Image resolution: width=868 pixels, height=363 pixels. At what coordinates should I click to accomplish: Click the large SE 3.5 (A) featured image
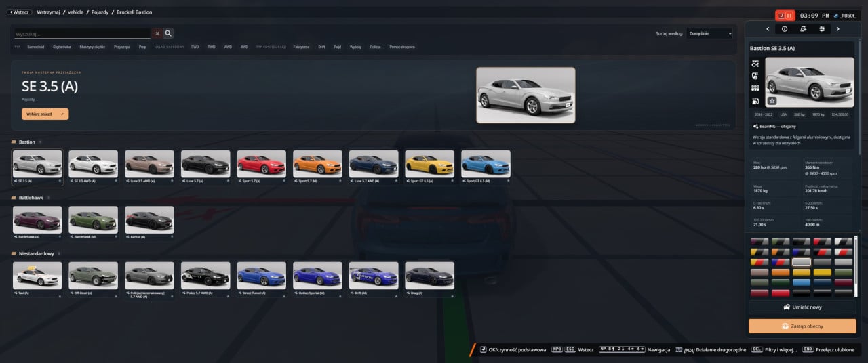[526, 95]
